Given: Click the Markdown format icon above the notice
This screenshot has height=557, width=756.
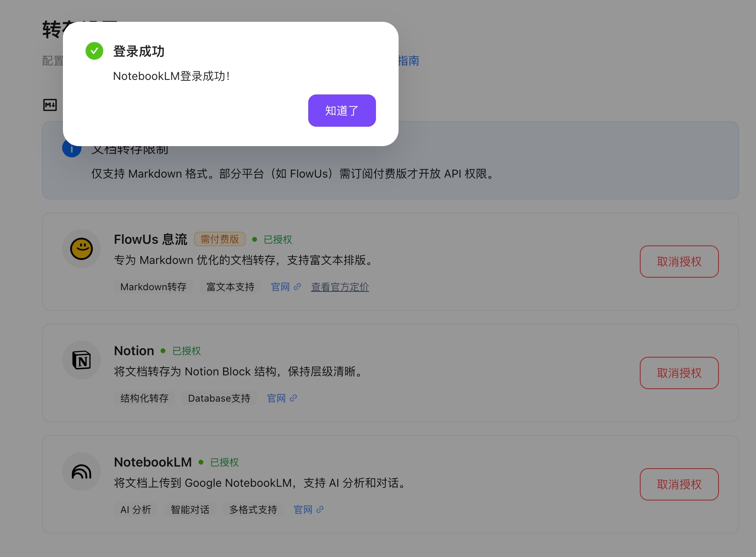Looking at the screenshot, I should click(x=50, y=105).
